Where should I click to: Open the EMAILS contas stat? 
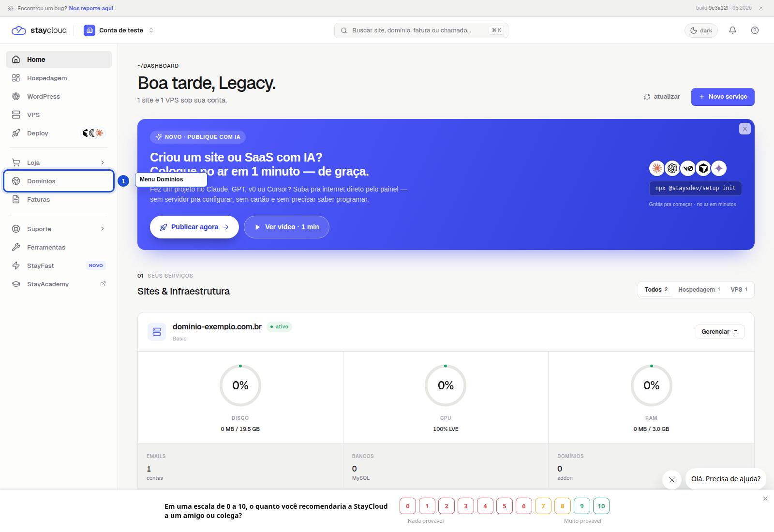240,466
